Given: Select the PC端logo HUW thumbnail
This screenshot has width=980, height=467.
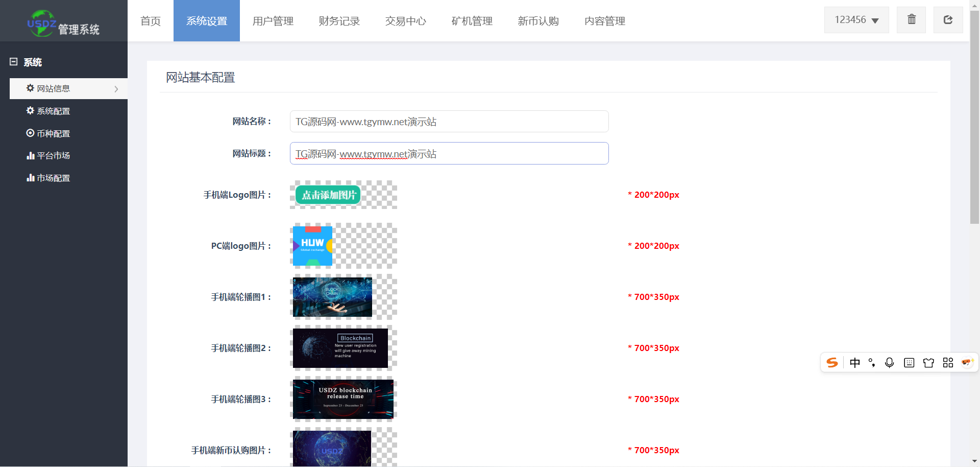Looking at the screenshot, I should pos(312,246).
